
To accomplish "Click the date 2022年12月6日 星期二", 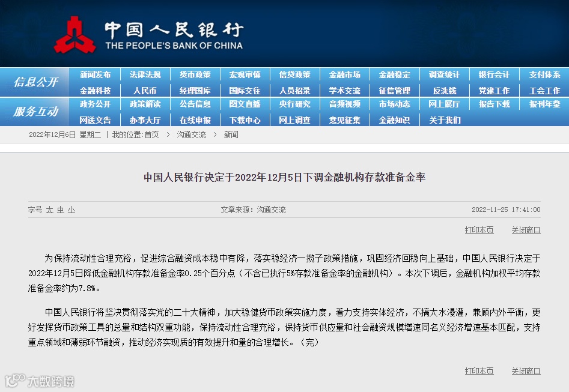I will point(65,135).
